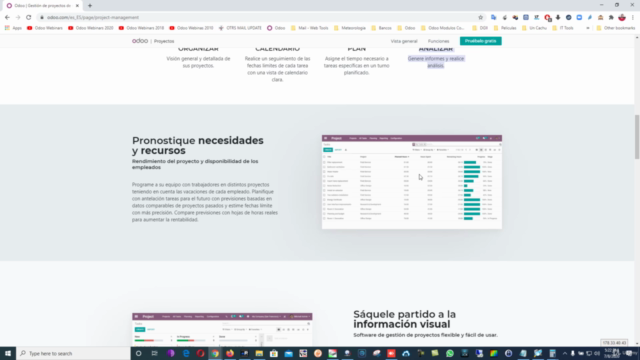Screen dimensions: 640x360
Task: Click the Type here to search box
Action: pos(73,353)
